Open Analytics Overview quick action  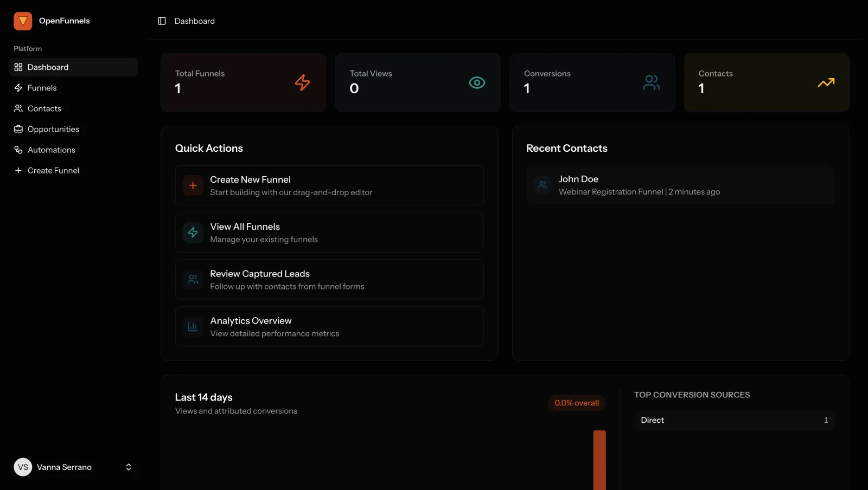tap(329, 327)
